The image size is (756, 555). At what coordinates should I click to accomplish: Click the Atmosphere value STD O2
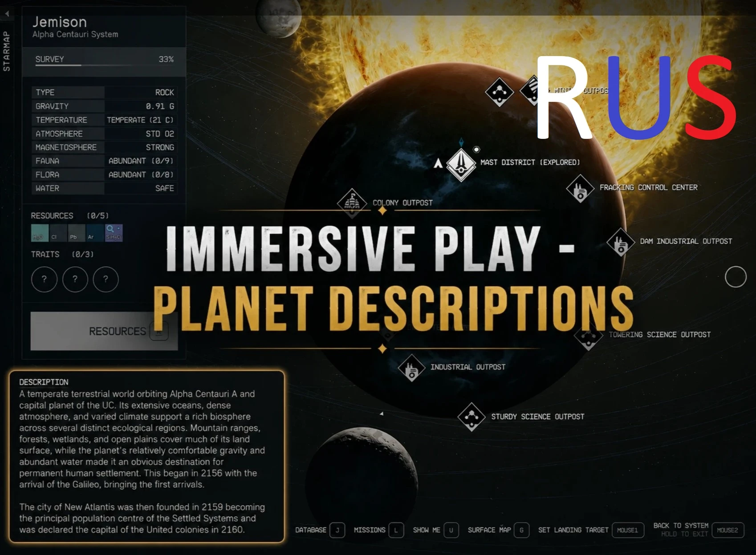click(x=160, y=134)
